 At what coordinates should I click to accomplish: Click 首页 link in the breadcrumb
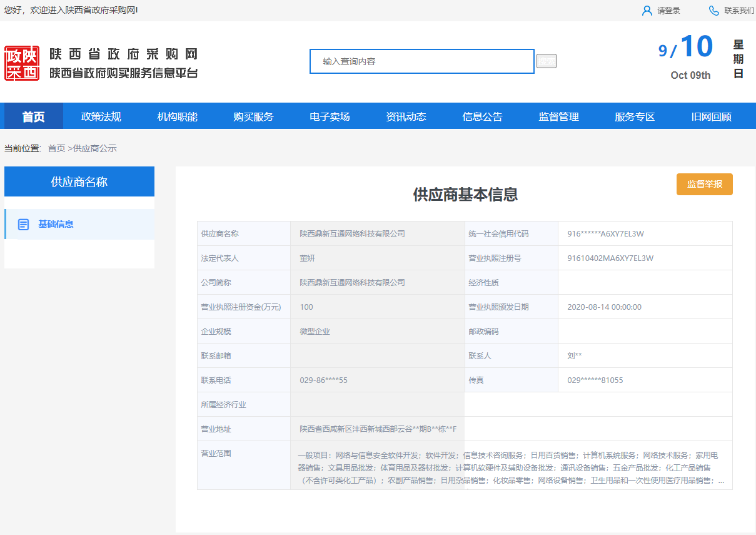pos(56,148)
